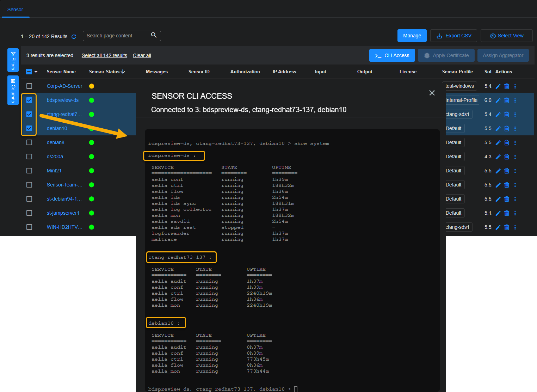Expand the Filters side panel
The width and height of the screenshot is (537, 392).
(13, 60)
